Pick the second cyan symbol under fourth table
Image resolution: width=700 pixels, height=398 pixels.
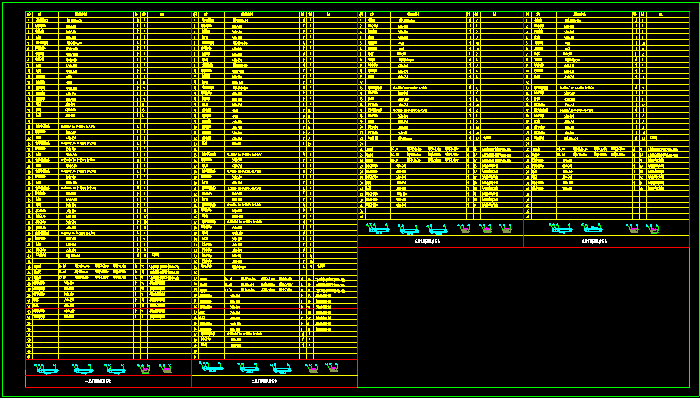[592, 228]
